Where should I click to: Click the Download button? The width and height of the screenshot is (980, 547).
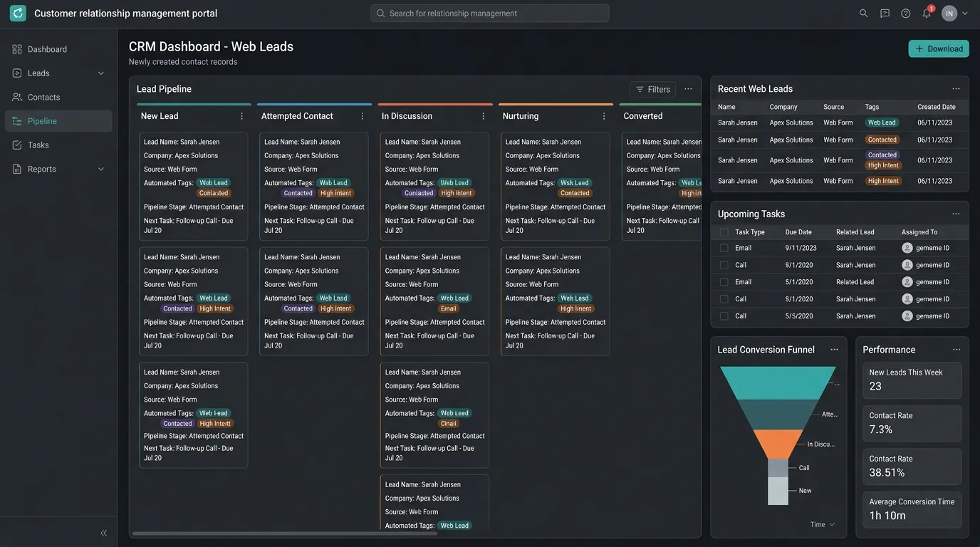[x=939, y=48]
